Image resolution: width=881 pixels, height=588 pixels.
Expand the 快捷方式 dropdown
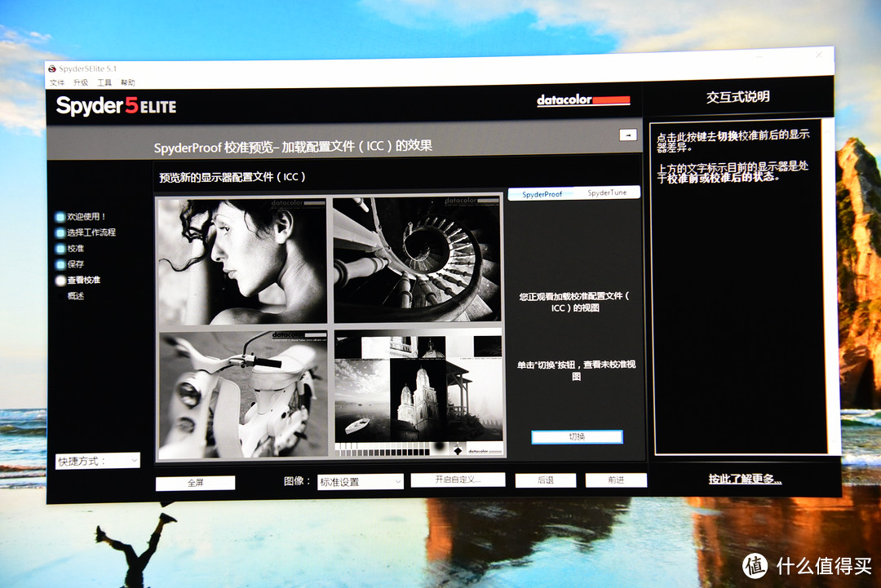[x=97, y=461]
